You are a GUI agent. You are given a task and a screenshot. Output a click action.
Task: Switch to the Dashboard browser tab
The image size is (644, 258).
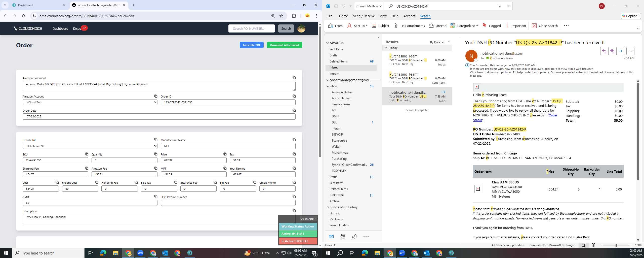39,5
